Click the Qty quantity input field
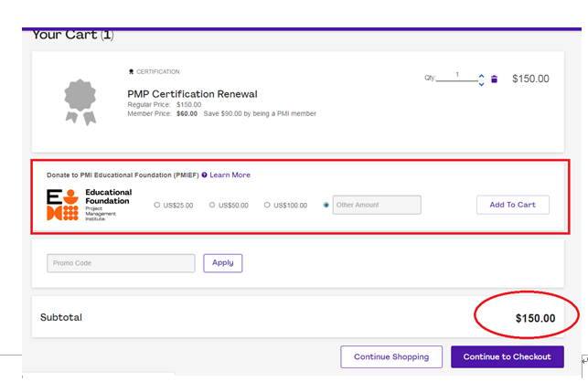 [x=457, y=77]
